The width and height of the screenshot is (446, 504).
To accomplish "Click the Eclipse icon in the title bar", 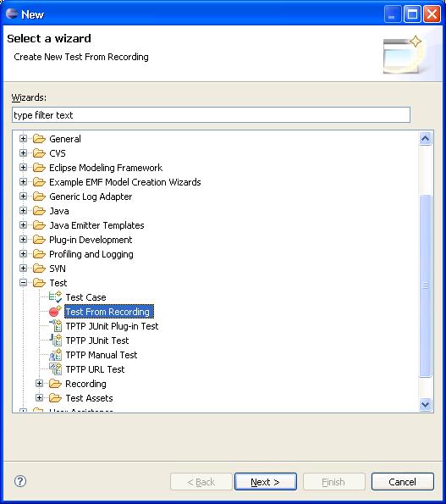I will click(x=12, y=14).
